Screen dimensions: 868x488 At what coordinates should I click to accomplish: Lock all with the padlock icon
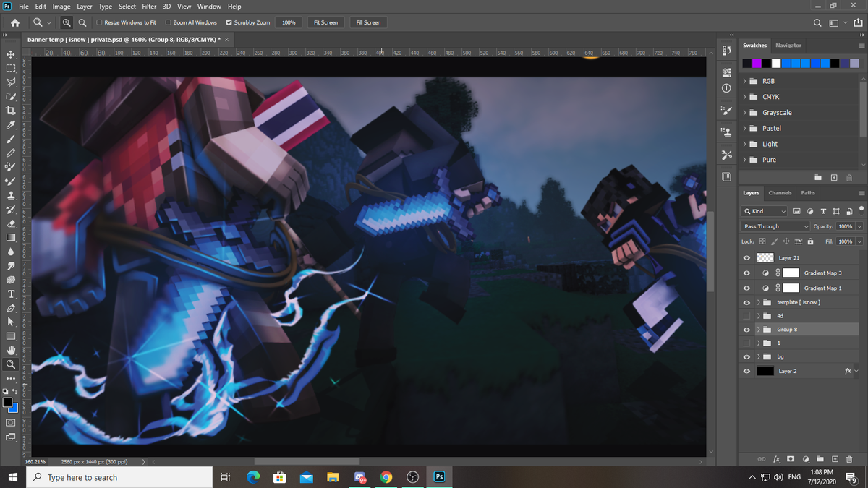tap(810, 241)
